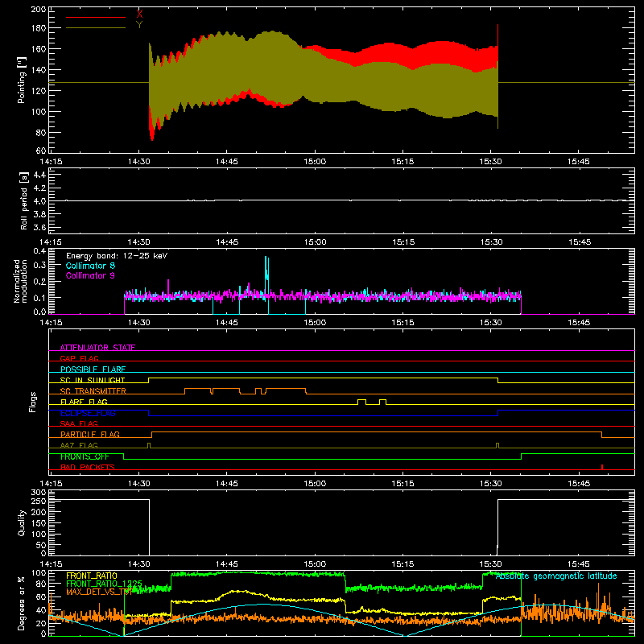Click the AAZ_FLAG pulse near 14:31

[x=149, y=445]
